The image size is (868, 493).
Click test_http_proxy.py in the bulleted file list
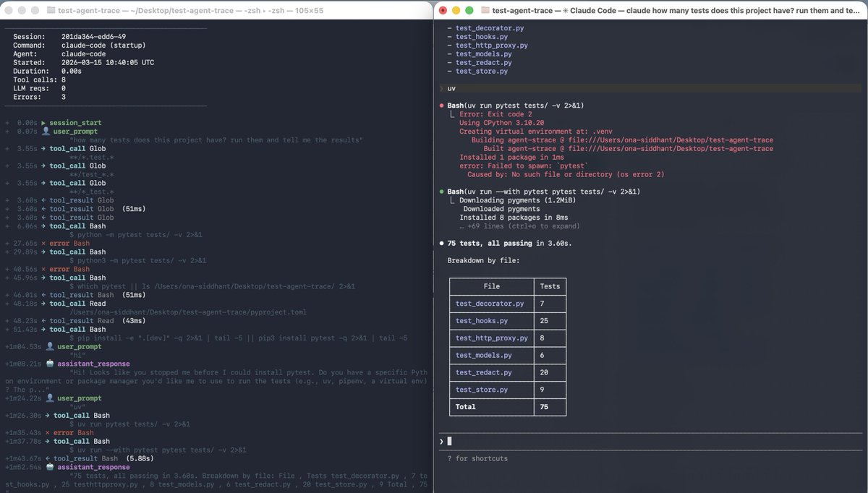click(492, 46)
